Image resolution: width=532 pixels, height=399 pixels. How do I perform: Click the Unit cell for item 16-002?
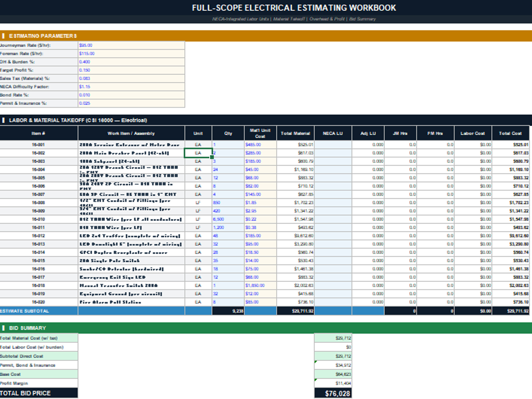198,153
